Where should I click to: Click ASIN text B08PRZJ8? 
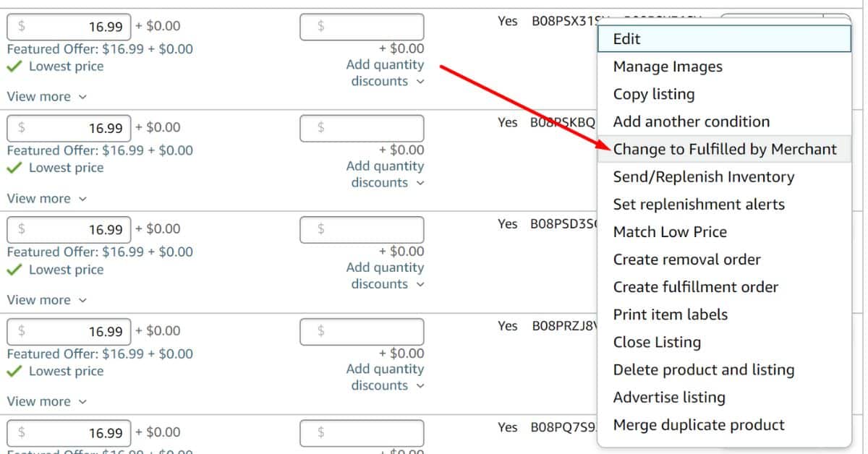coord(565,326)
